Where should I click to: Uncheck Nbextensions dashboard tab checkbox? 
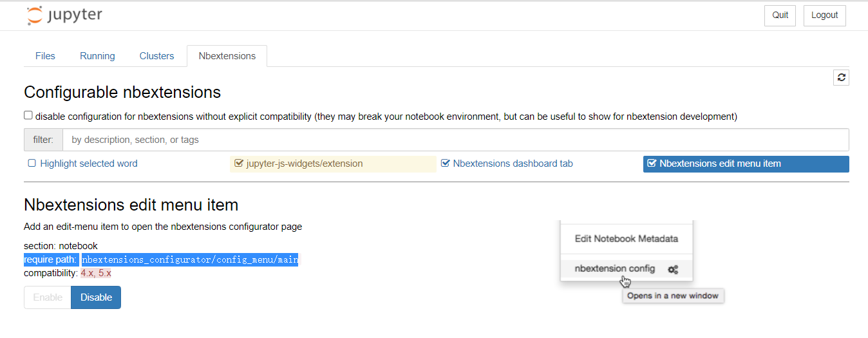(446, 164)
